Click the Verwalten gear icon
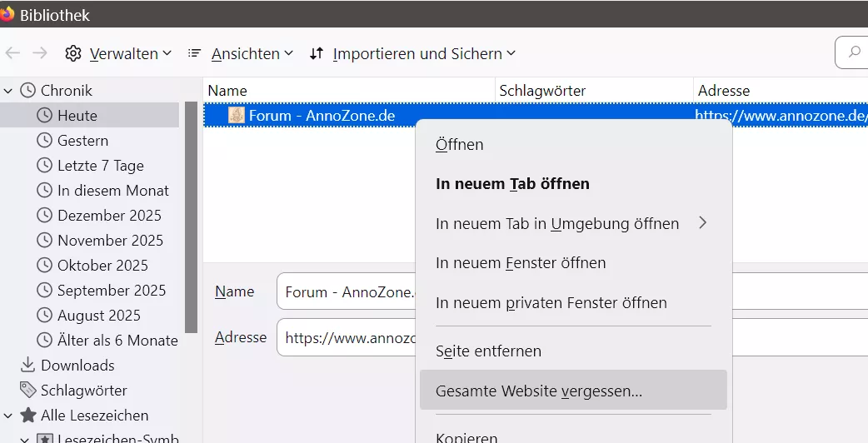The height and width of the screenshot is (443, 868). (73, 53)
